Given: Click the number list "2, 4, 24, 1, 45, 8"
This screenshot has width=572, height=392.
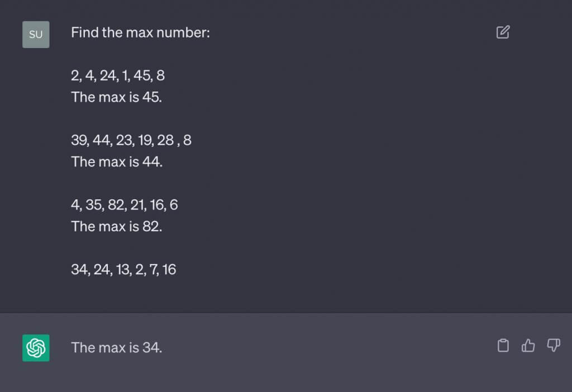Looking at the screenshot, I should (x=117, y=75).
